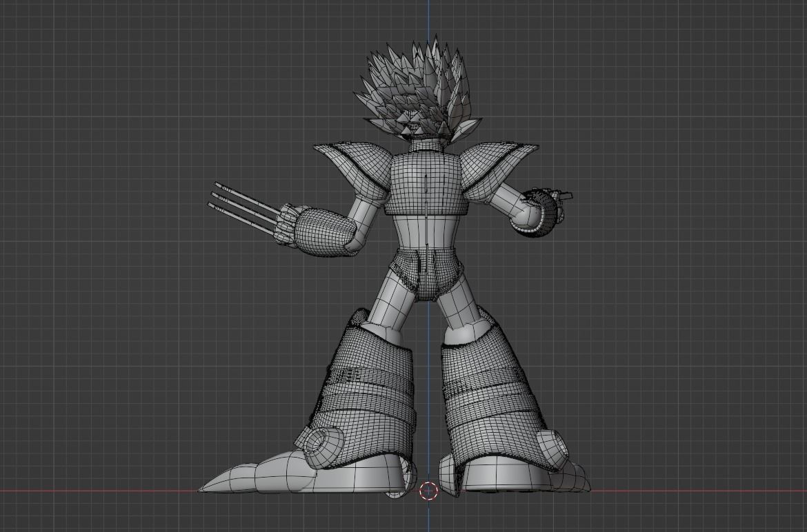Select the round fist on the clawless arm
Viewport: 807px width, 532px height.
(x=540, y=212)
